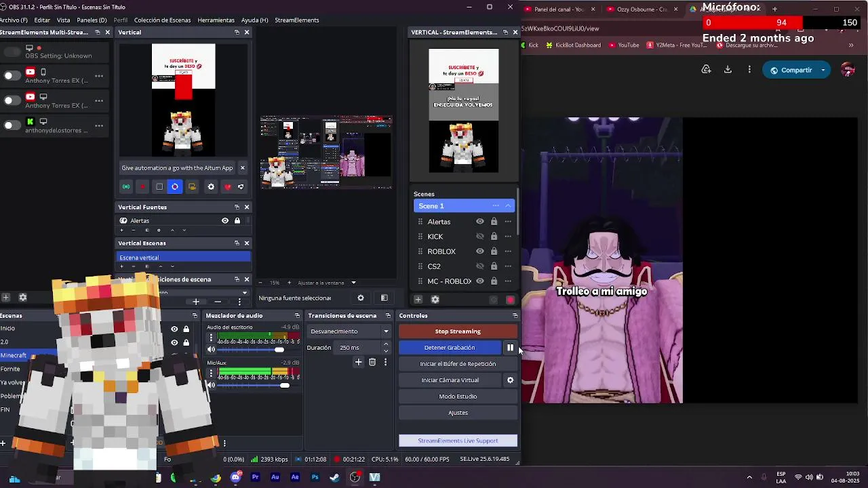Screen dimensions: 868x488
Task: Open more options for CS2 source
Action: pyautogui.click(x=508, y=266)
